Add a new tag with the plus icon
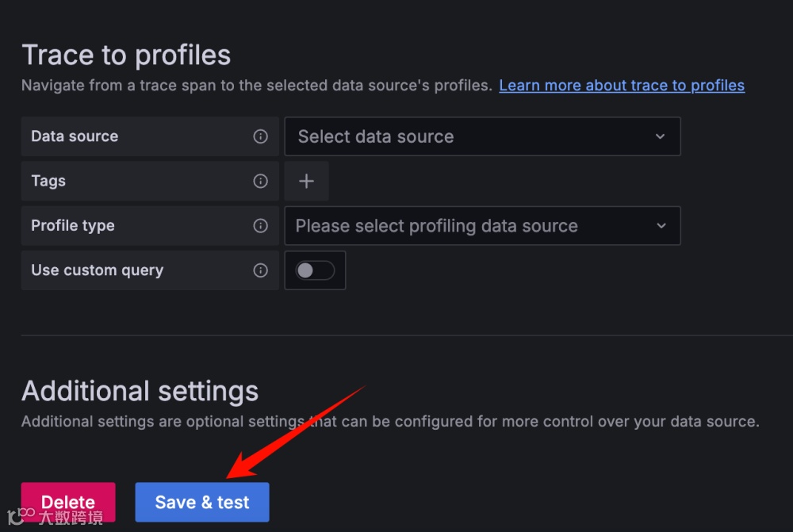Viewport: 793px width, 532px height. [306, 182]
